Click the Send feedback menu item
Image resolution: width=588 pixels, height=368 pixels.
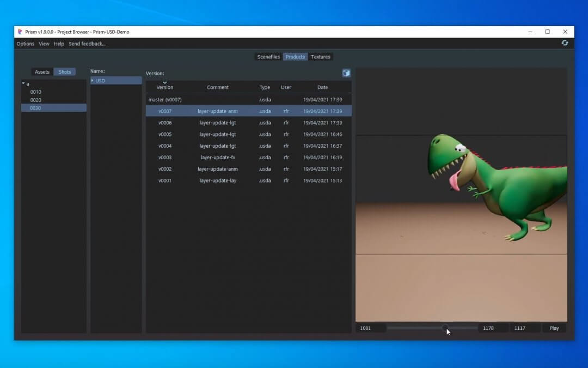[x=87, y=44]
